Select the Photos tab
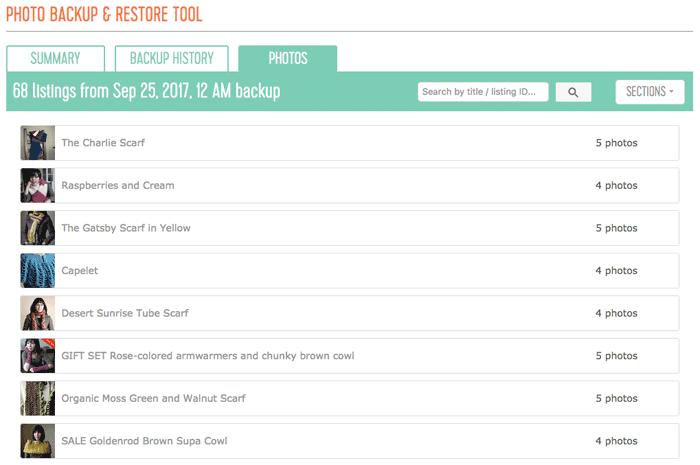700x465 pixels. coord(288,58)
